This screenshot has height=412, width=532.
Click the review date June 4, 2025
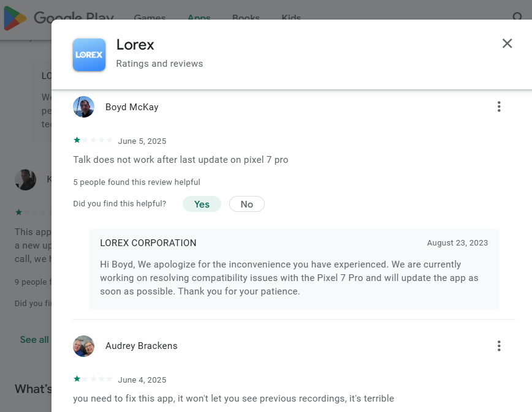[142, 379]
